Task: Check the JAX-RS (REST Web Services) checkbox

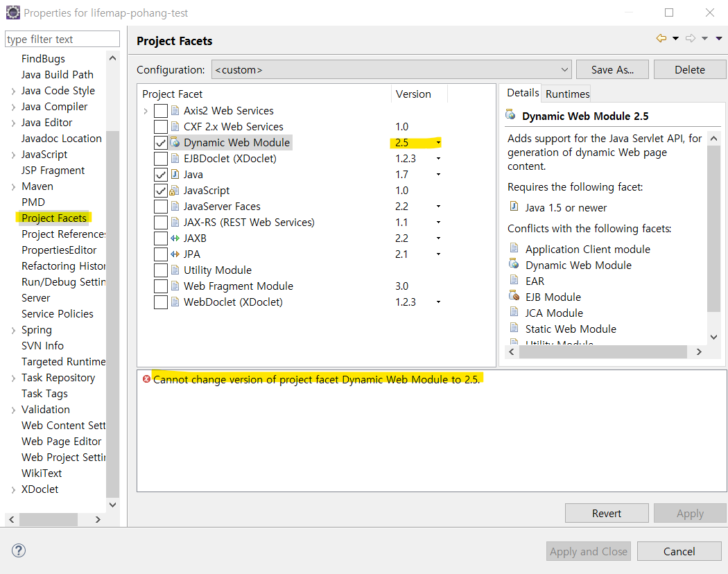Action: pos(161,223)
